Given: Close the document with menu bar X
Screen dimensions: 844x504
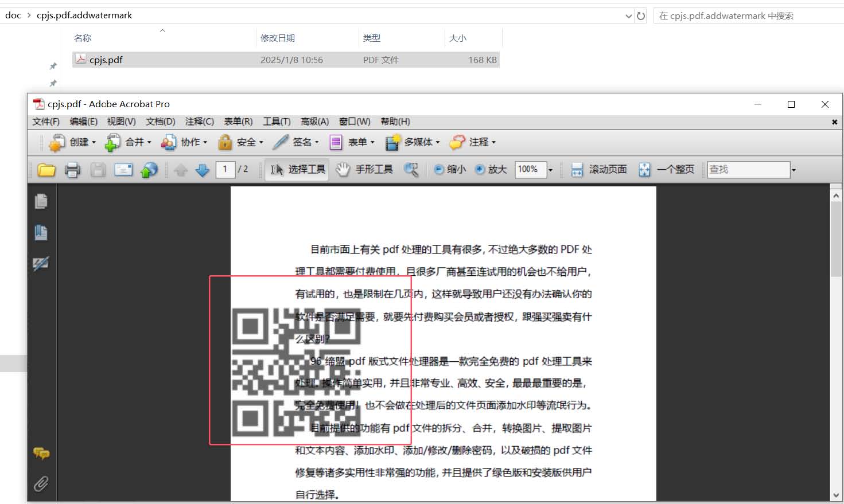Looking at the screenshot, I should [834, 122].
